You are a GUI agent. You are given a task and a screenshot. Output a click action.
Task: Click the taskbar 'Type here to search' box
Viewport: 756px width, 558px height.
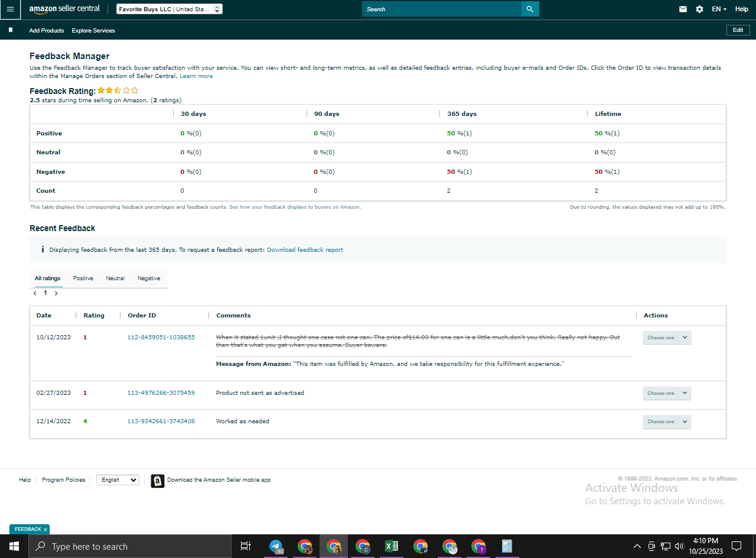[x=129, y=546]
